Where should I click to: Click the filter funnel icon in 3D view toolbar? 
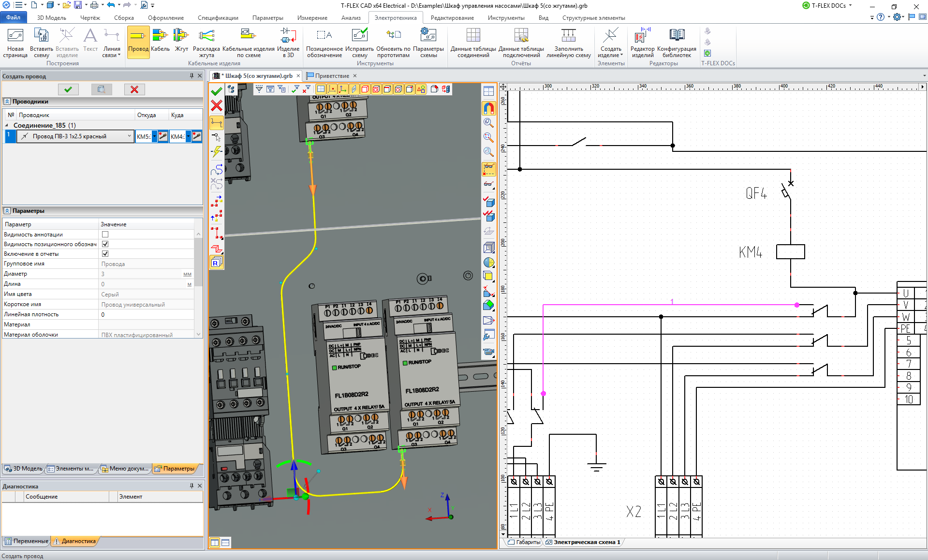click(x=259, y=89)
